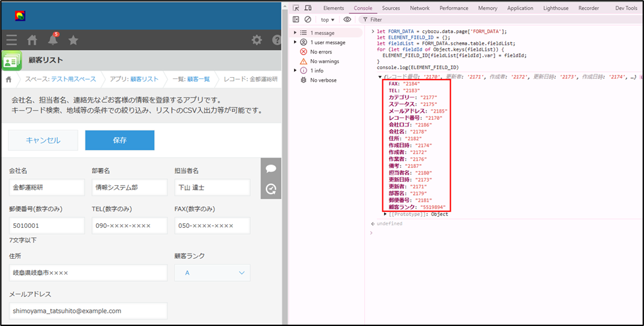The height and width of the screenshot is (326, 644).
Task: Open the settings gear icon
Action: pyautogui.click(x=257, y=40)
